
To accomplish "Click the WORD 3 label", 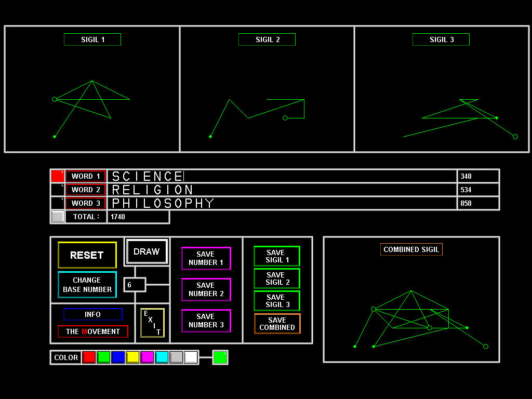I will pos(86,203).
